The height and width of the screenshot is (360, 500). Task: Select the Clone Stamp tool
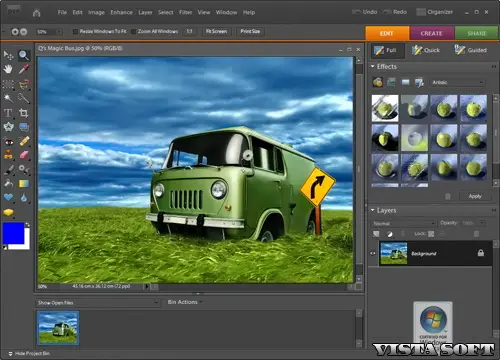click(x=8, y=155)
